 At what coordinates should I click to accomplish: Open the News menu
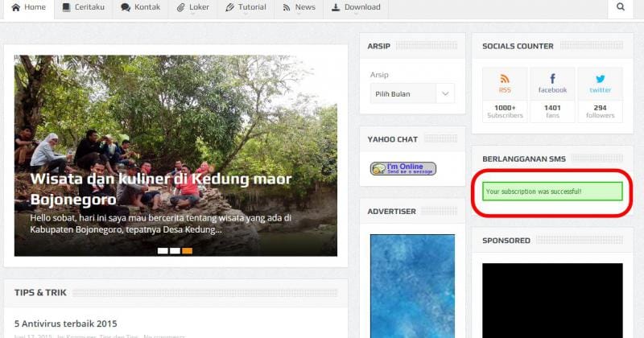tap(299, 7)
